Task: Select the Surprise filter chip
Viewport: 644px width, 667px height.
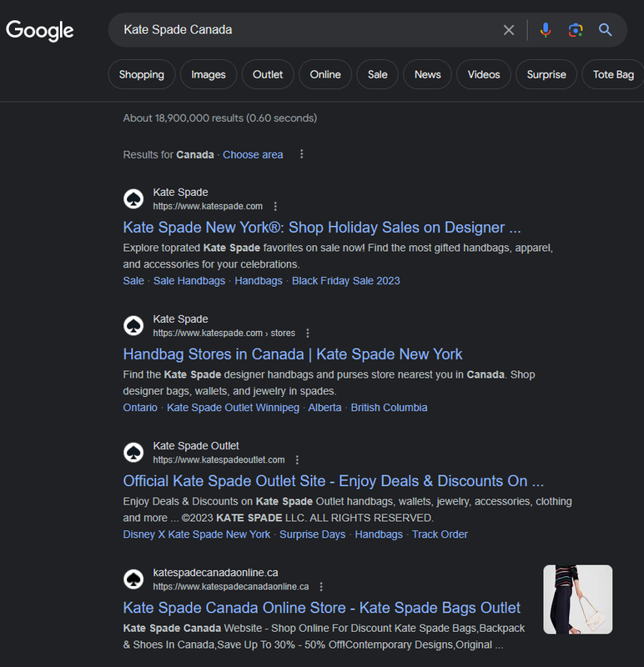Action: coord(546,74)
